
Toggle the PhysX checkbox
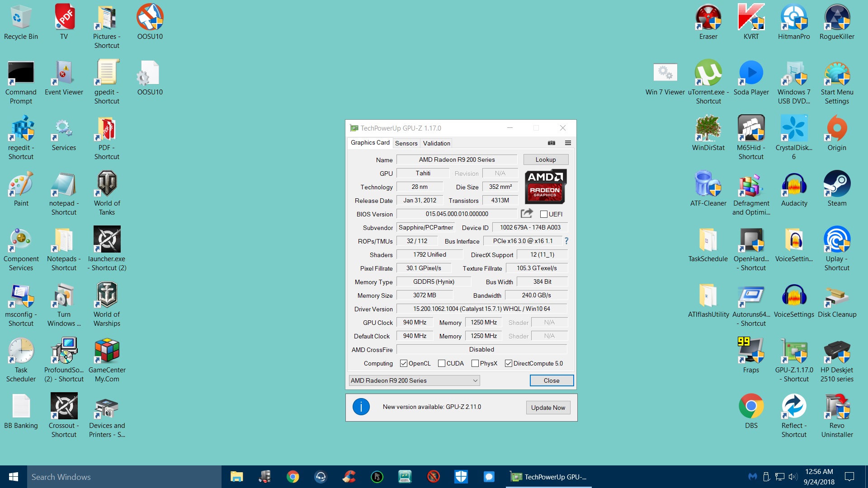coord(475,363)
